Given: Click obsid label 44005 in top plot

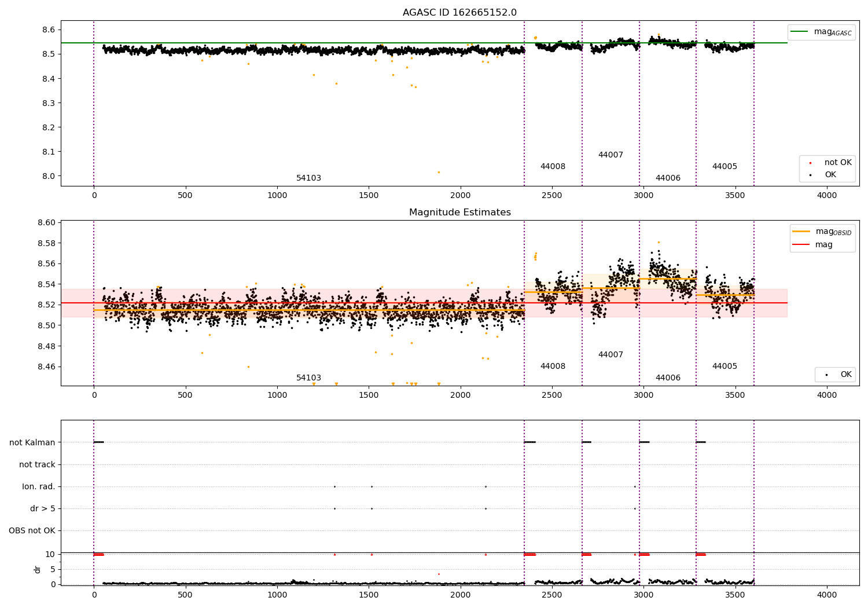Looking at the screenshot, I should [x=724, y=167].
